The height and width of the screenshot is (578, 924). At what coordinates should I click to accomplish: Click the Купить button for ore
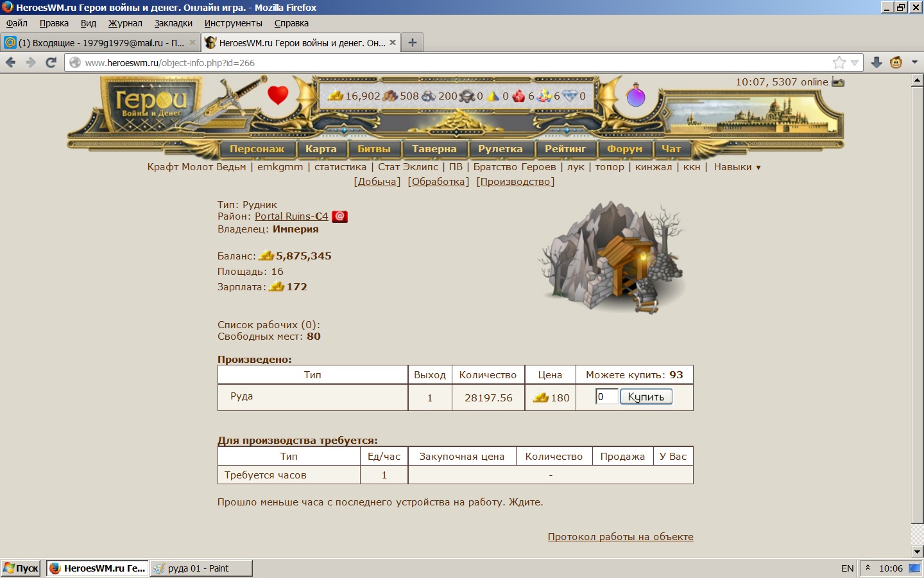646,397
